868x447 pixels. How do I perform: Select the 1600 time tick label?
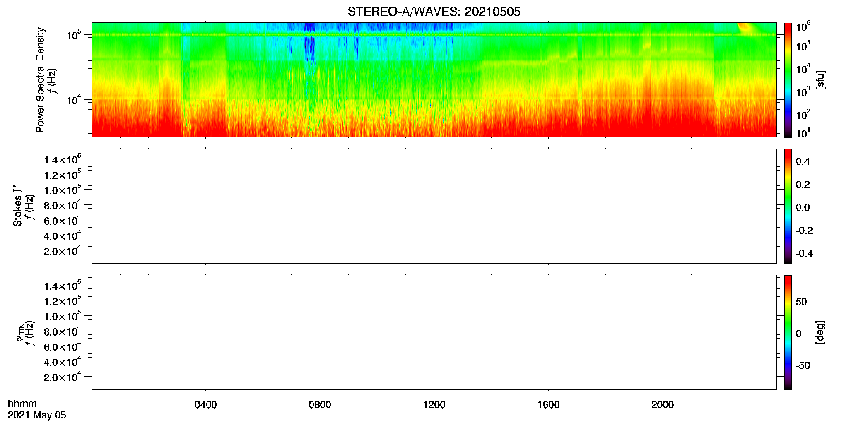click(x=548, y=405)
